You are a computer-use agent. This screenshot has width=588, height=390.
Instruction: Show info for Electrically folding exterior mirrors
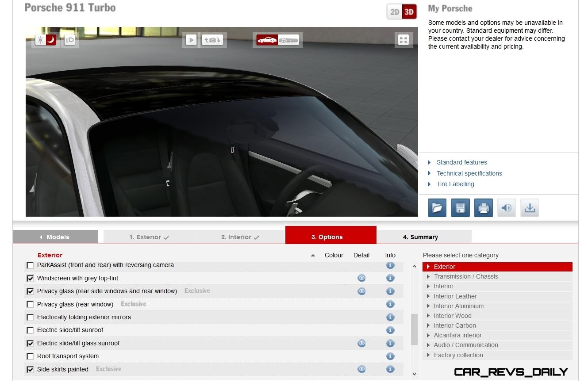[x=390, y=317]
